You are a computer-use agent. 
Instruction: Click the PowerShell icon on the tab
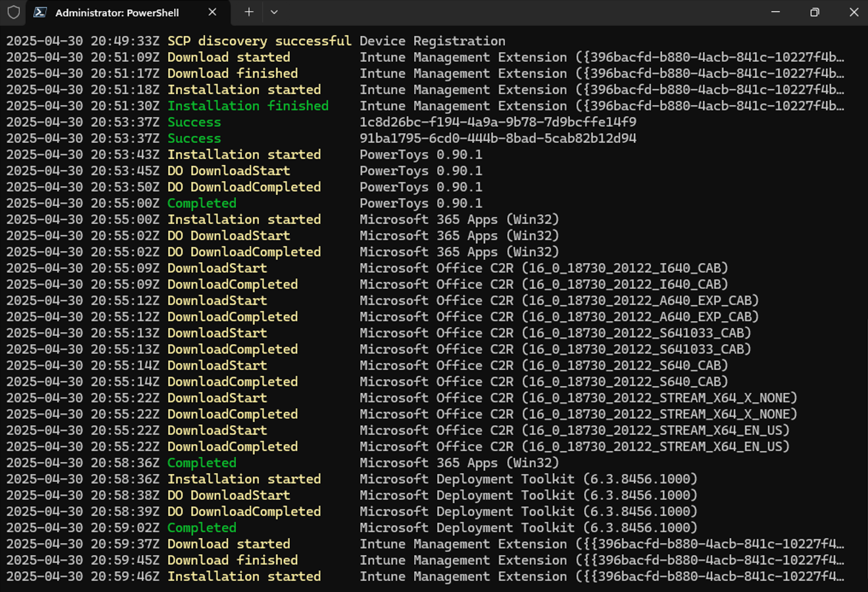click(41, 12)
